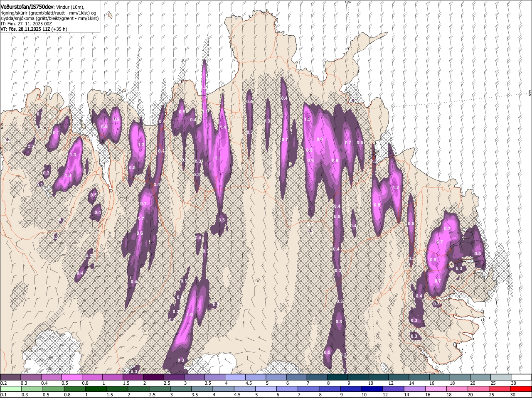Screen dimensions: 532x398
Task: Click the IT: Fim. 27. 11. 2025 00Z line
Action: 26,24
